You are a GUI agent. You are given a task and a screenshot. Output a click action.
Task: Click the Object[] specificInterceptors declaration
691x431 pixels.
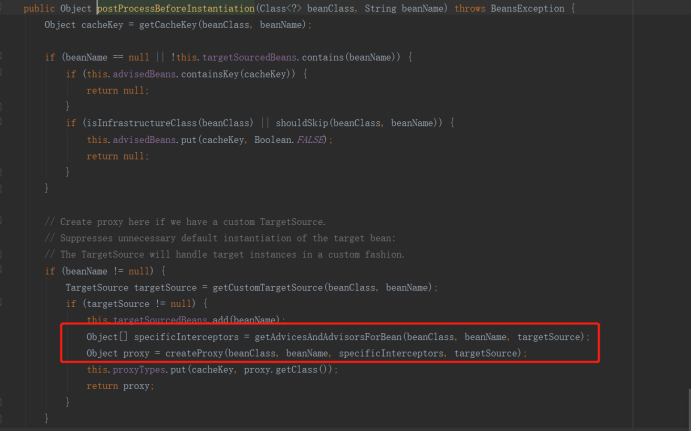click(162, 337)
